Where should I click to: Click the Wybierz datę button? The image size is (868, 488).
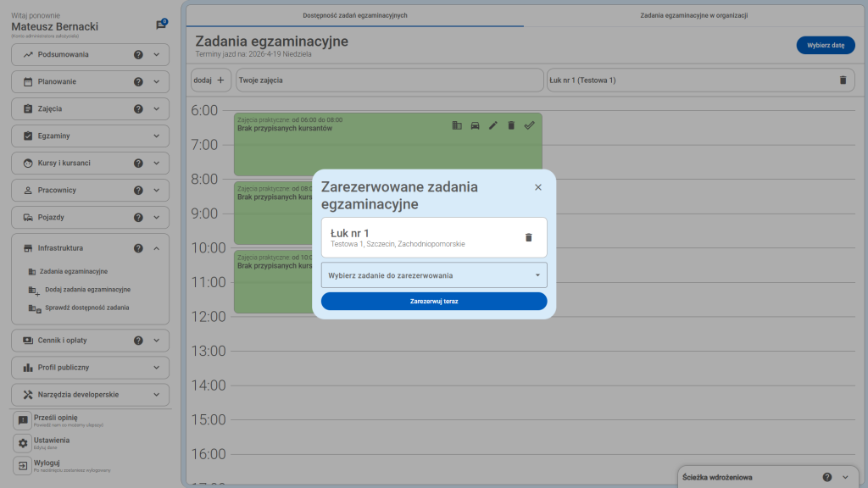point(825,46)
